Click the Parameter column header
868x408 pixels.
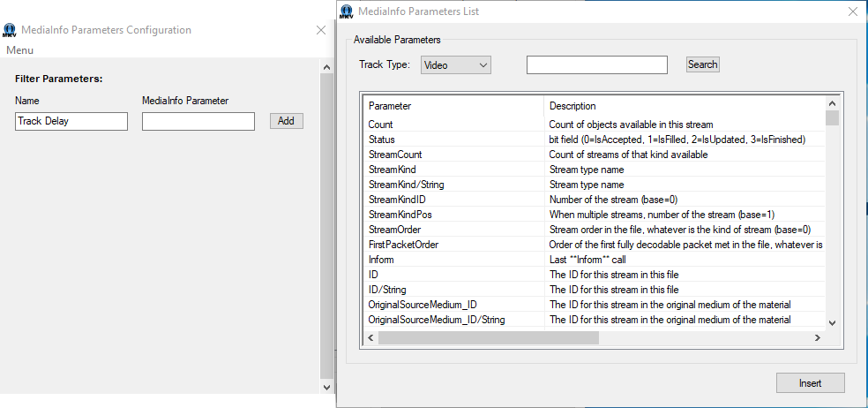click(x=453, y=106)
